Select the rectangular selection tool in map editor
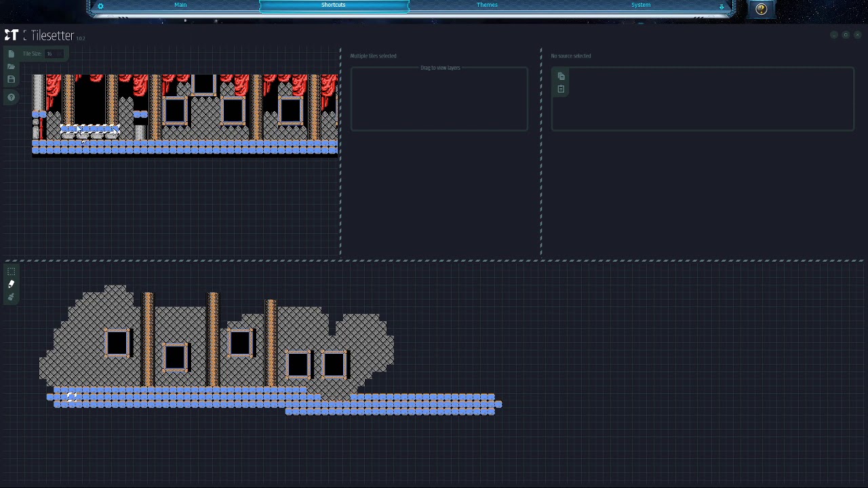Image resolution: width=868 pixels, height=488 pixels. pos(11,271)
